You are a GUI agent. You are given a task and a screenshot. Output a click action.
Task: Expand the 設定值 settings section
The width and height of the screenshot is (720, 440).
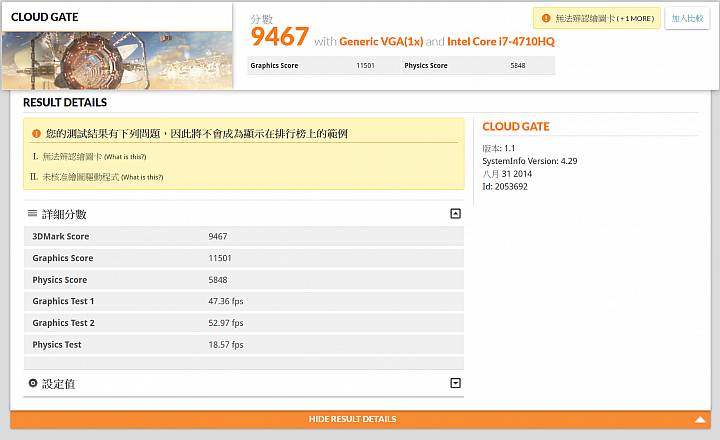click(x=455, y=383)
